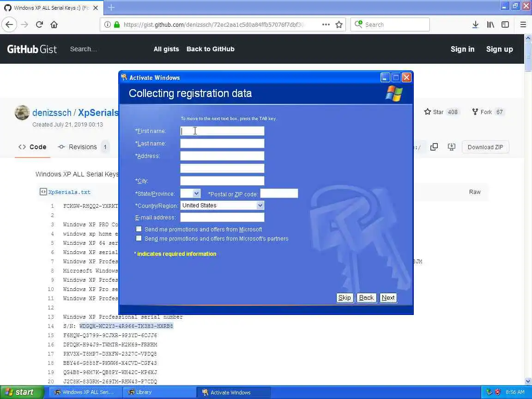Click the second Address line field
The height and width of the screenshot is (399, 532).
coord(222,168)
